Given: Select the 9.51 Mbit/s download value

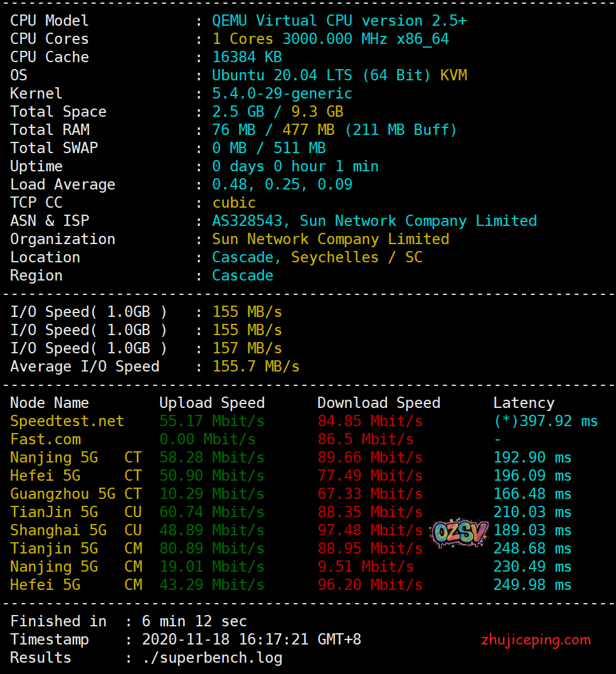Looking at the screenshot, I should [365, 567].
